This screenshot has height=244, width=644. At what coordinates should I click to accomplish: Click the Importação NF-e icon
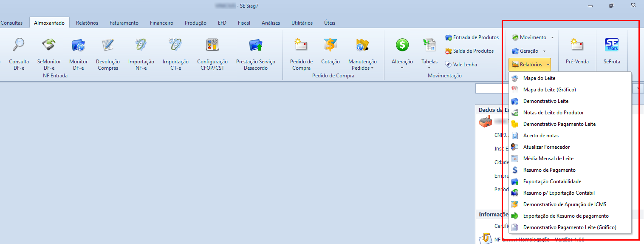tap(141, 45)
